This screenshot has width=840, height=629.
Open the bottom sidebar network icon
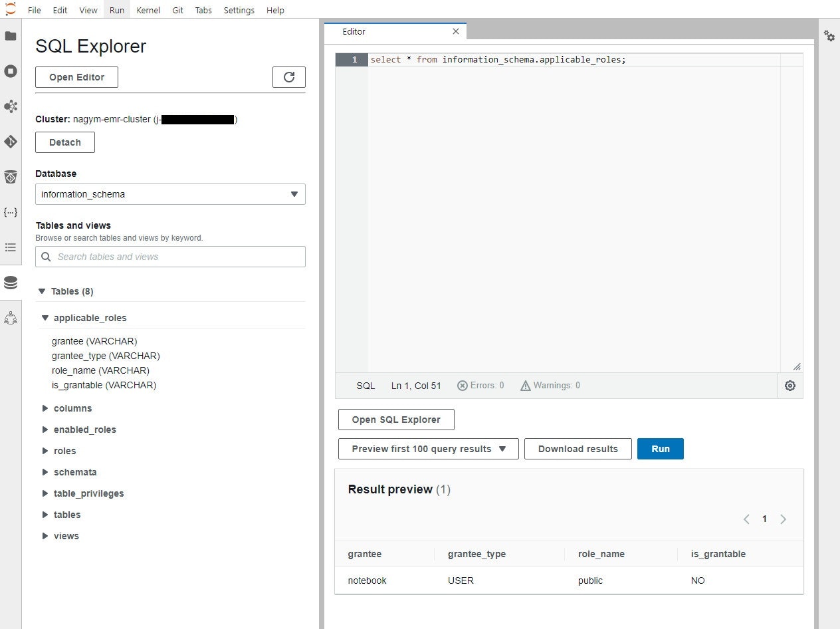tap(11, 318)
